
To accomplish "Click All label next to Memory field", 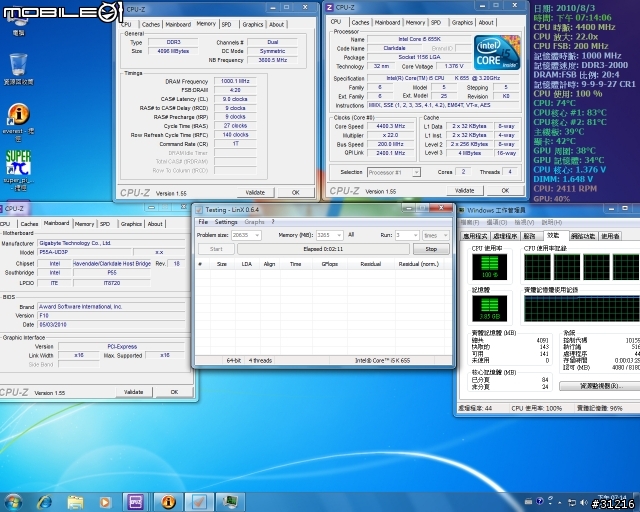I will [351, 235].
